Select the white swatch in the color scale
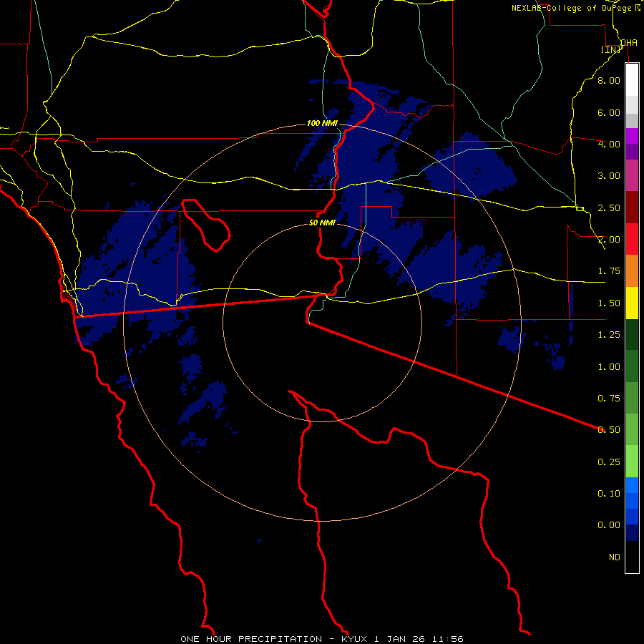Screen dimensions: 644x644 pos(632,80)
